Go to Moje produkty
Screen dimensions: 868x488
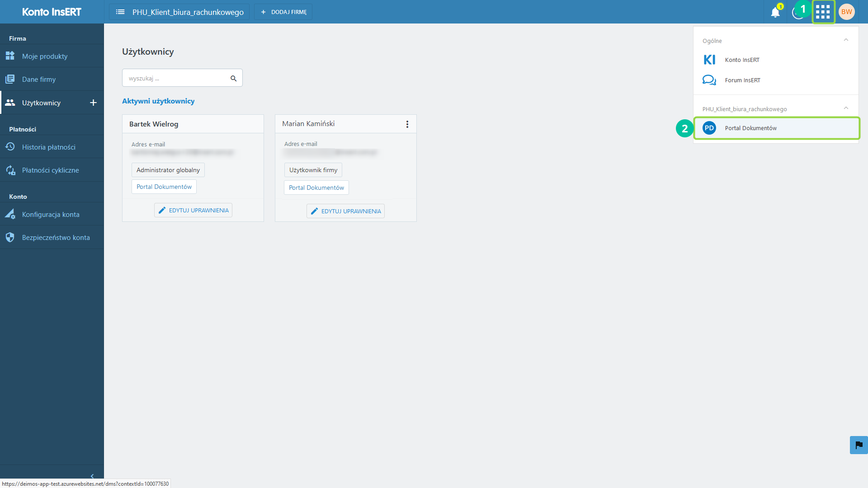coord(52,56)
